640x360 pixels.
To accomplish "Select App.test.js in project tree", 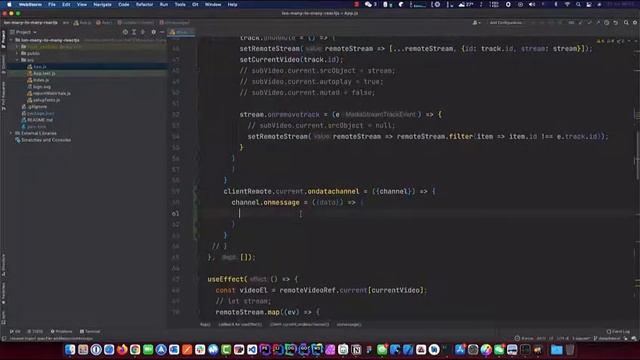I will point(44,73).
